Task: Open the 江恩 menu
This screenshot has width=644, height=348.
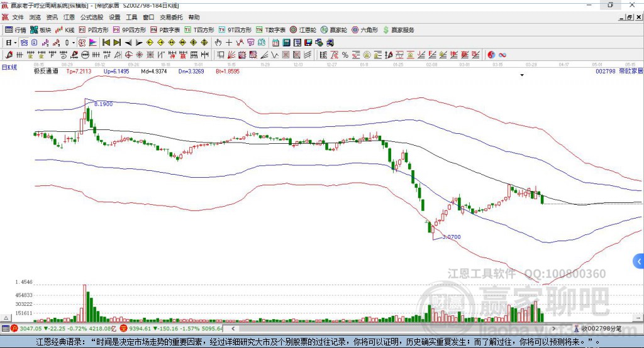Action: [x=69, y=17]
